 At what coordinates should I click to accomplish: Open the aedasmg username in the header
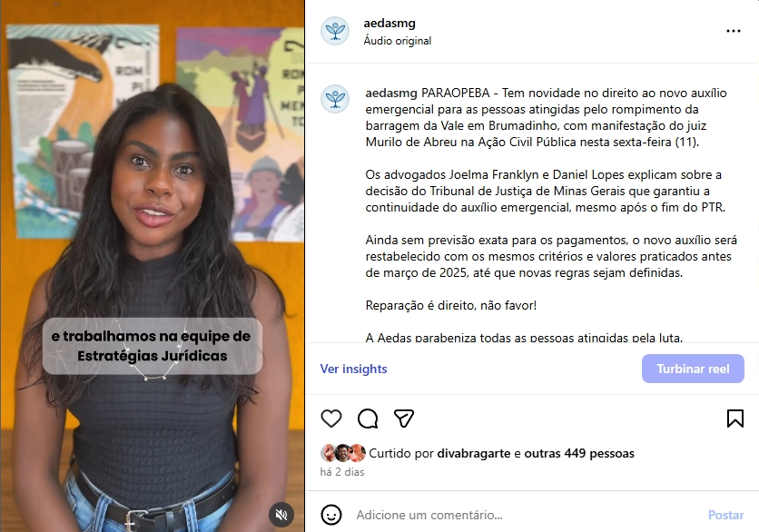(x=389, y=24)
